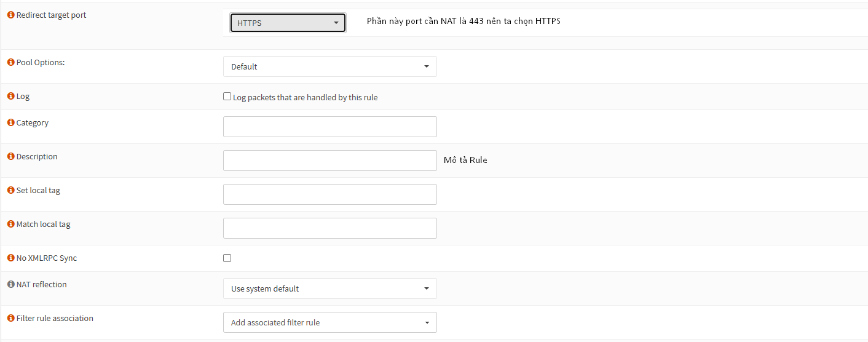Select the Match local tag text field
Image resolution: width=868 pixels, height=342 pixels.
coord(330,228)
